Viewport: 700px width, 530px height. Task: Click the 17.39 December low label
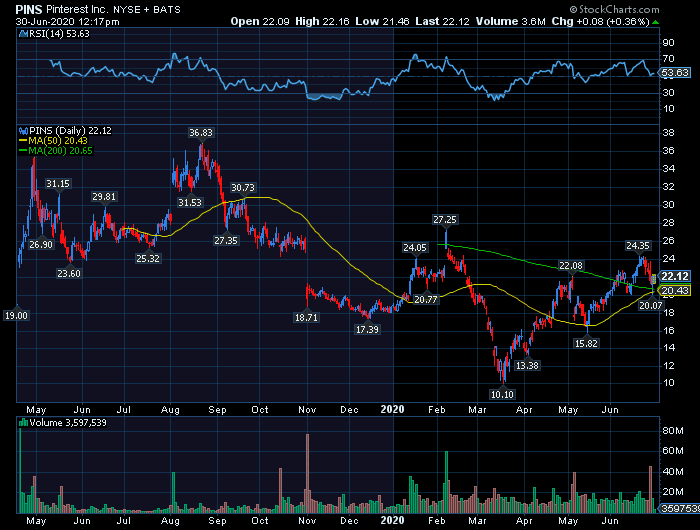(x=367, y=330)
